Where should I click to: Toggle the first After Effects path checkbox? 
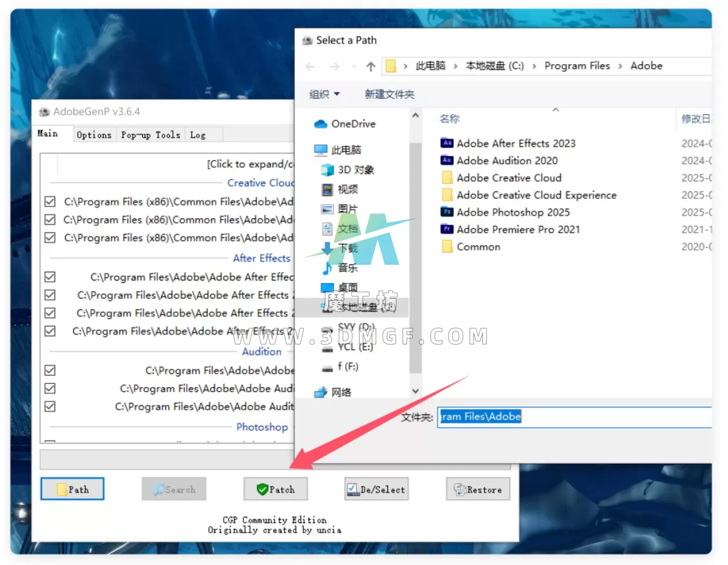pos(50,277)
